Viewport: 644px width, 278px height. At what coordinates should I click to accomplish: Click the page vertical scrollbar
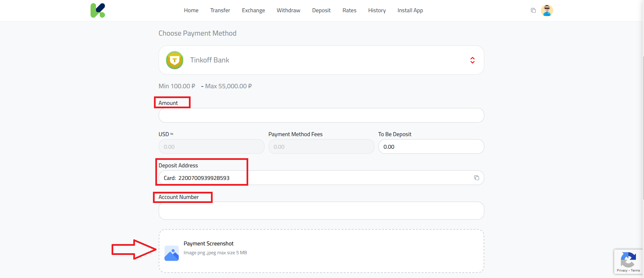(x=643, y=128)
